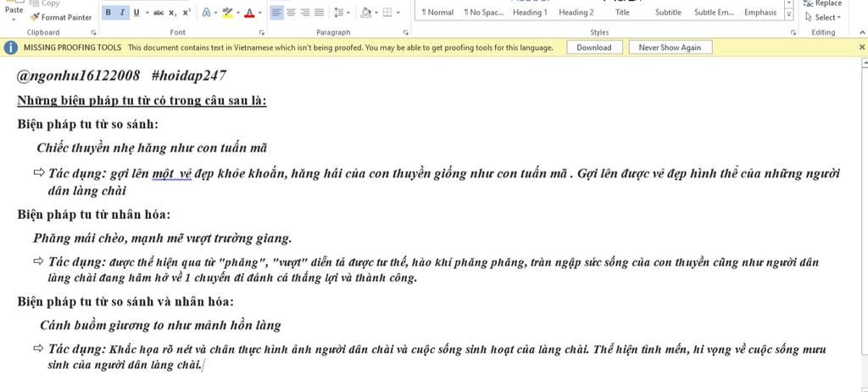Viewport: 868px width, 392px height.
Task: Open font color dropdown arrow
Action: (260, 12)
